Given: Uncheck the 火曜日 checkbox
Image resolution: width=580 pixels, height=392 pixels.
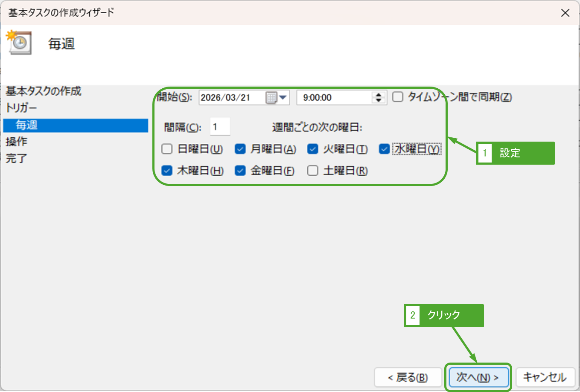Looking at the screenshot, I should [x=313, y=149].
